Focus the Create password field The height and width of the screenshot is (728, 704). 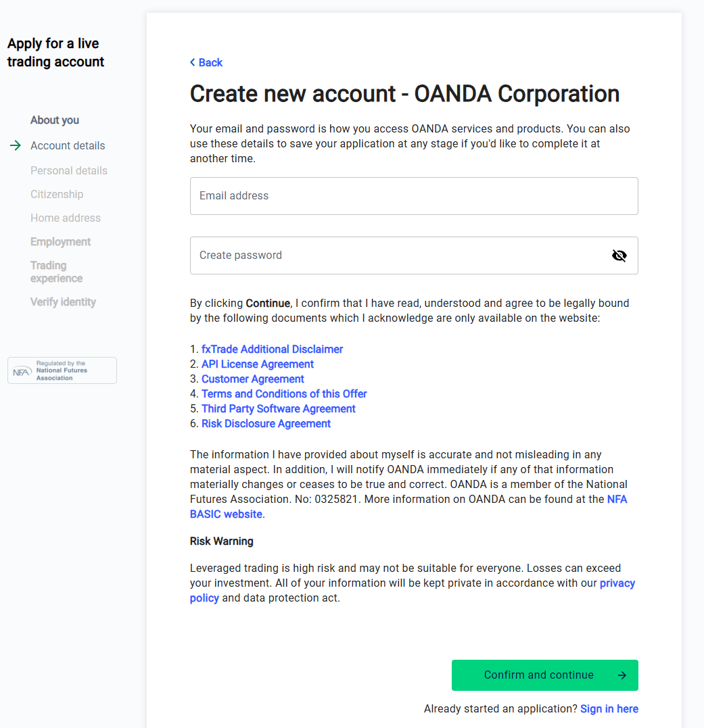click(x=414, y=256)
